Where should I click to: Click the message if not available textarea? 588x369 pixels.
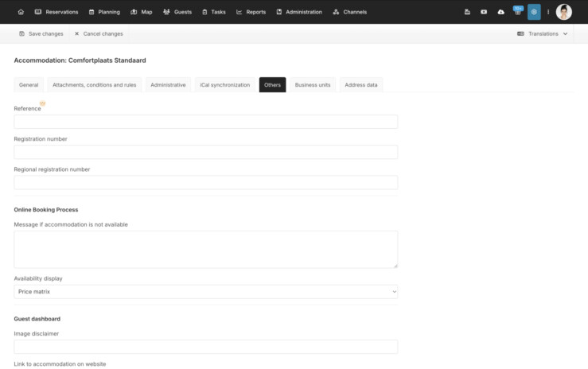(206, 250)
